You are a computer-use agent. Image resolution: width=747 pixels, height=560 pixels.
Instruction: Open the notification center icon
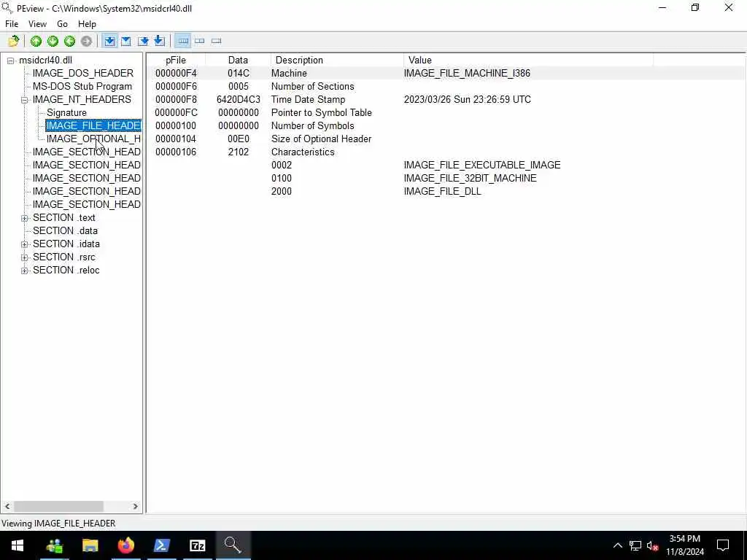point(723,545)
